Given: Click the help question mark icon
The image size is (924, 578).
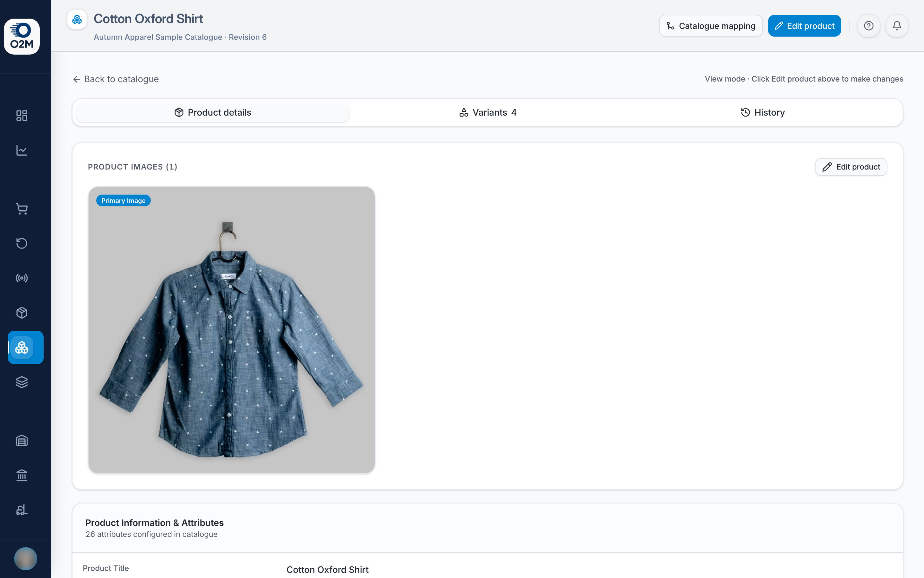Looking at the screenshot, I should coord(868,26).
